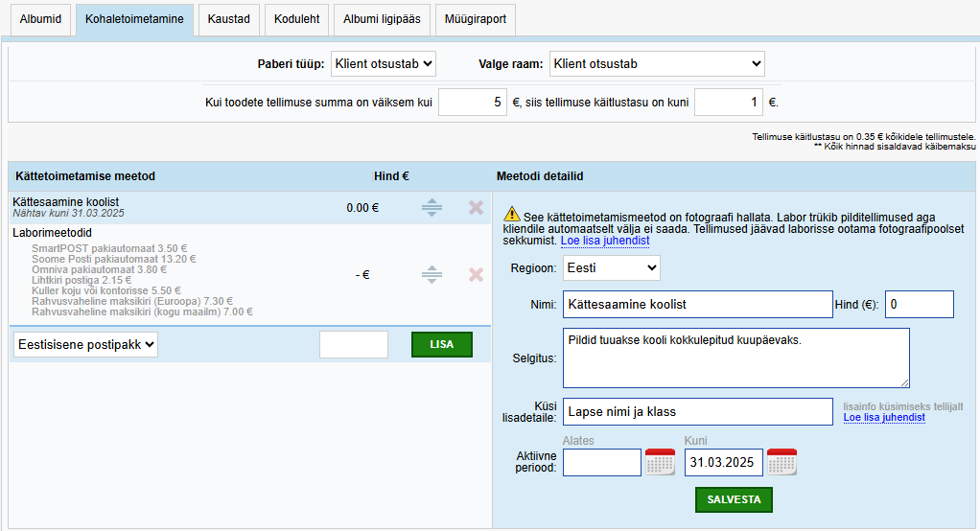This screenshot has width=980, height=531.
Task: Delete the Kättesaamine koolist delivery method
Action: coord(476,207)
